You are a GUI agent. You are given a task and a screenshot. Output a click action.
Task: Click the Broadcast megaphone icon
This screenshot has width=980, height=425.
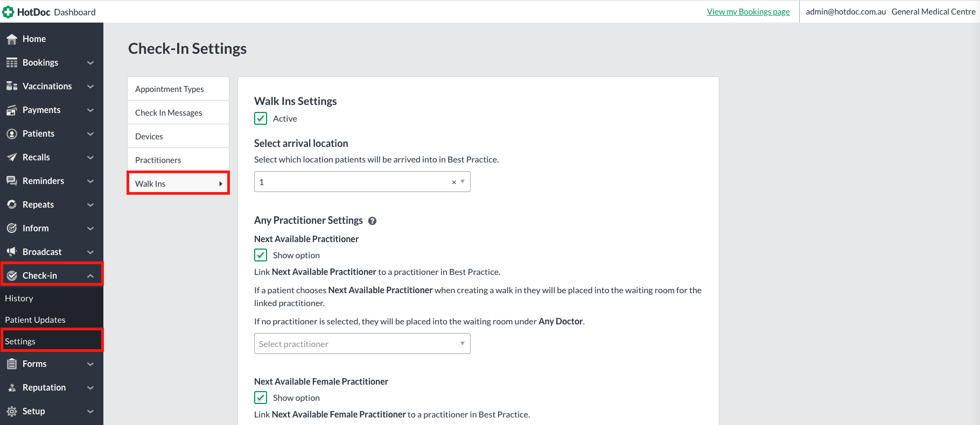point(12,252)
